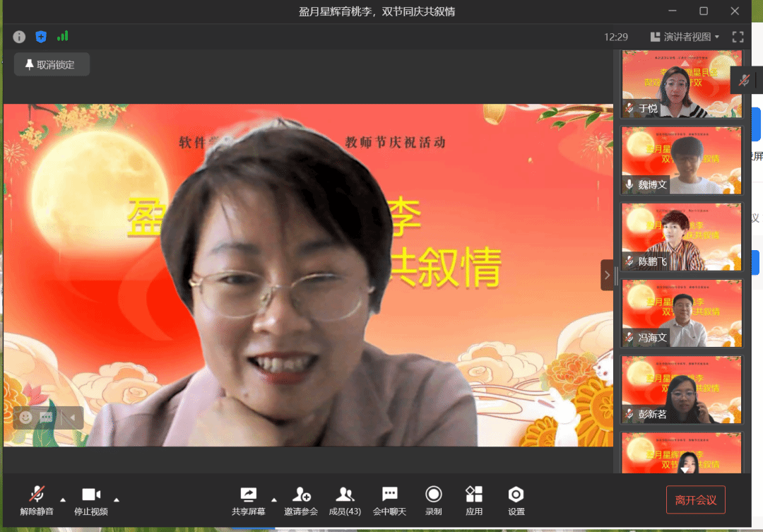The height and width of the screenshot is (532, 763).
Task: Leave the meeting via 离开会议
Action: pyautogui.click(x=695, y=500)
